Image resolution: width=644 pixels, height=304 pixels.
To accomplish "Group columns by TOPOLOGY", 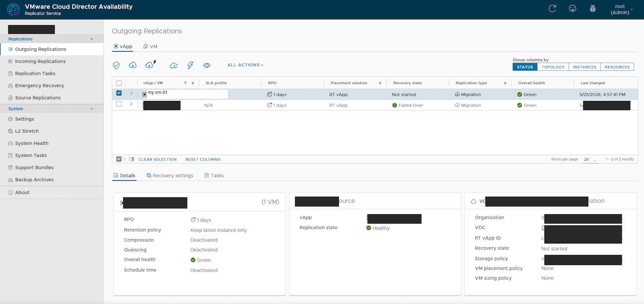I will (x=552, y=67).
